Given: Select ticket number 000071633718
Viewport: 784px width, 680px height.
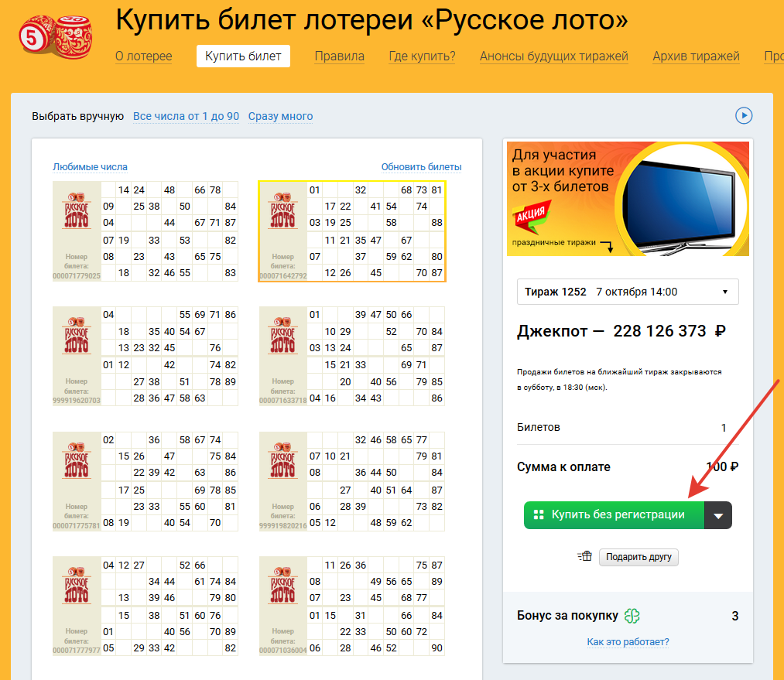Looking at the screenshot, I should 351,356.
